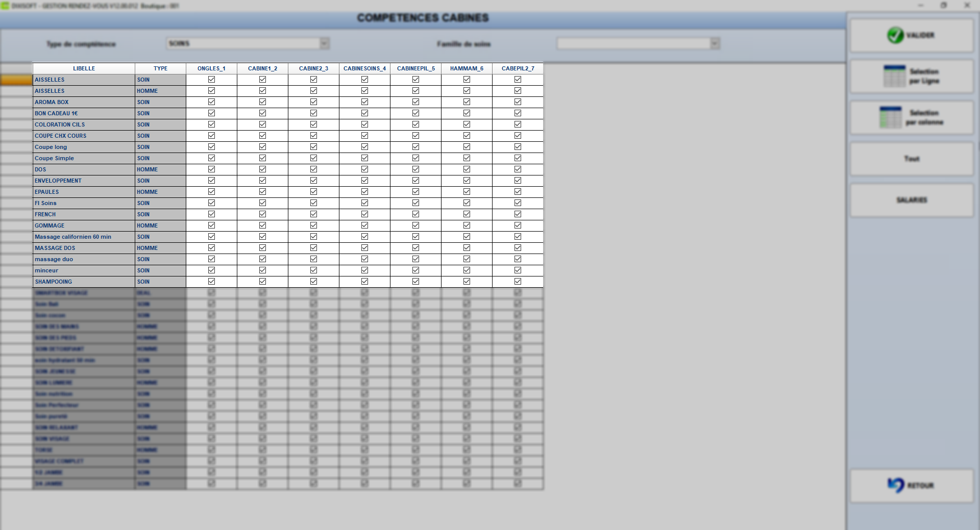
Task: Click the Selection par Ligne table icon
Action: point(894,76)
